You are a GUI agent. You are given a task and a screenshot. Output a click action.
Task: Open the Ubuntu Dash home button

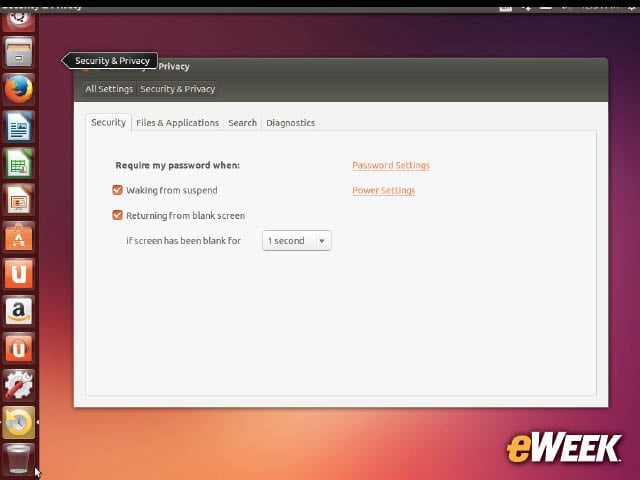click(18, 20)
